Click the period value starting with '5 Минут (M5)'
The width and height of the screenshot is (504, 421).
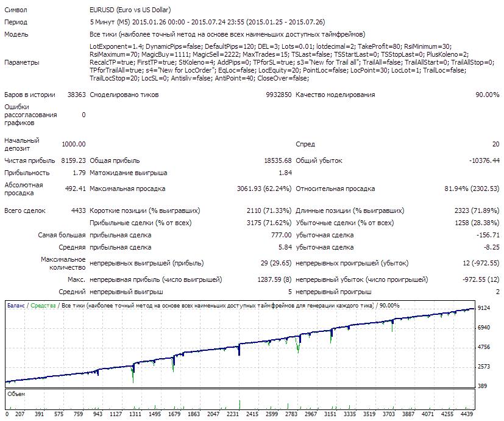[x=207, y=22]
